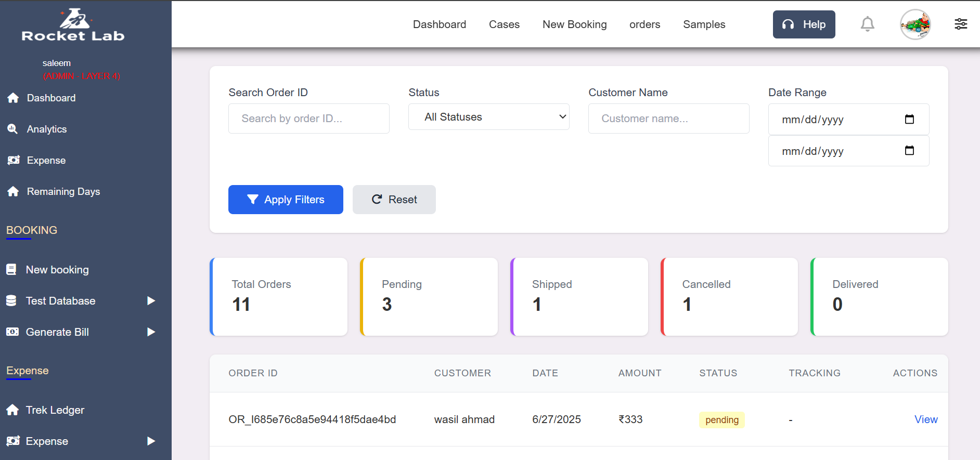This screenshot has height=460, width=980.
Task: Reset the order filters
Action: click(394, 200)
